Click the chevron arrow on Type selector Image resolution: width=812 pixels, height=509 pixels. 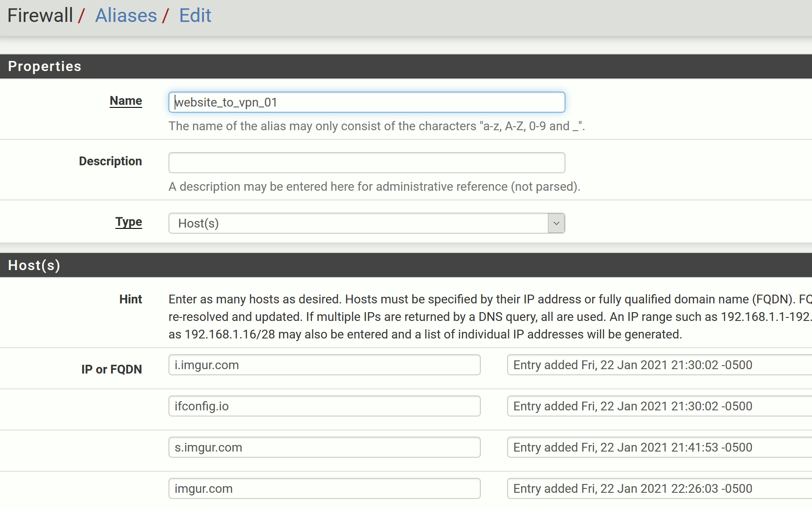tap(556, 223)
